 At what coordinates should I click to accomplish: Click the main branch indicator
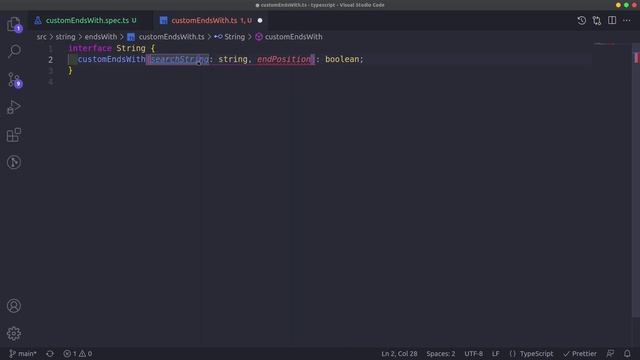[x=23, y=353]
